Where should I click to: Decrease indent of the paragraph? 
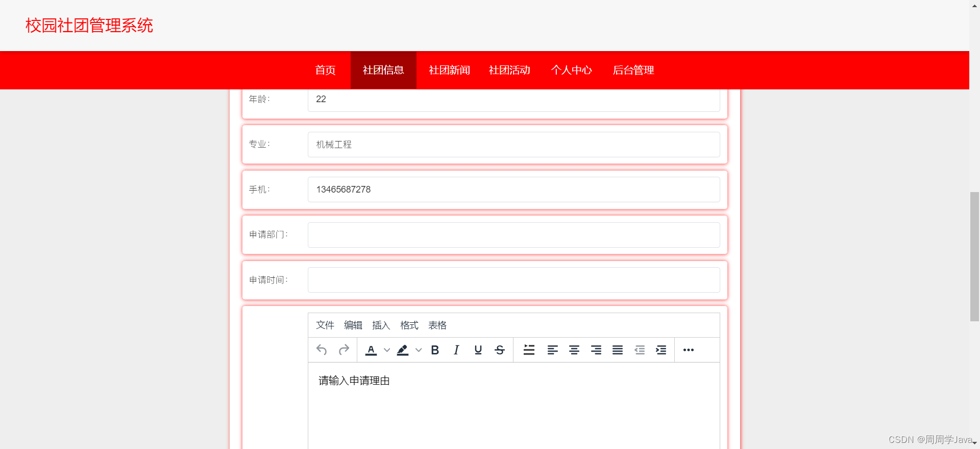tap(640, 350)
